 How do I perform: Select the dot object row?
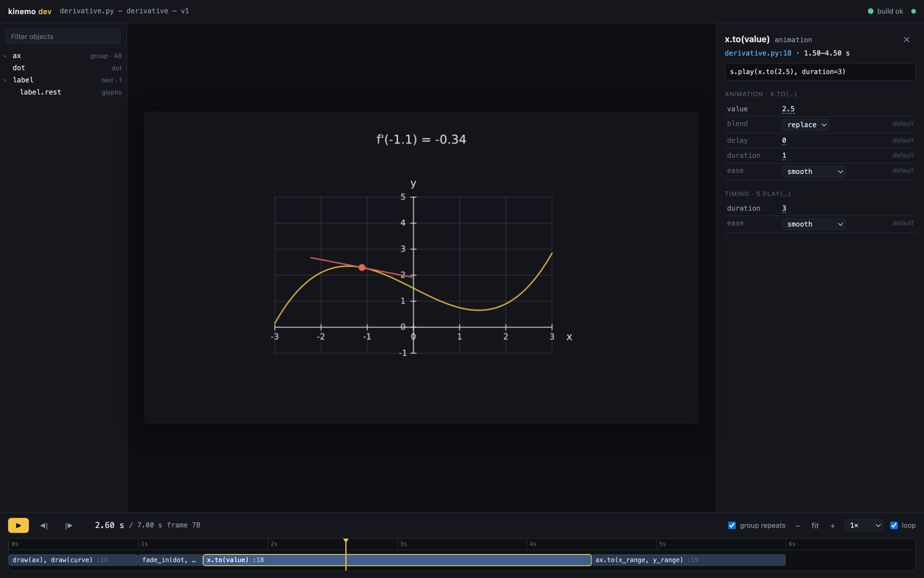point(64,68)
